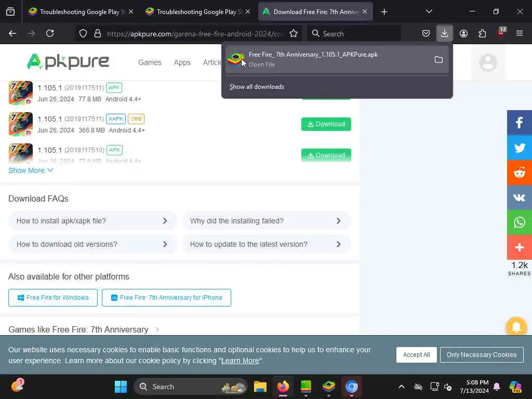Image resolution: width=532 pixels, height=399 pixels.
Task: Click the taskbar Search box
Action: pyautogui.click(x=191, y=387)
